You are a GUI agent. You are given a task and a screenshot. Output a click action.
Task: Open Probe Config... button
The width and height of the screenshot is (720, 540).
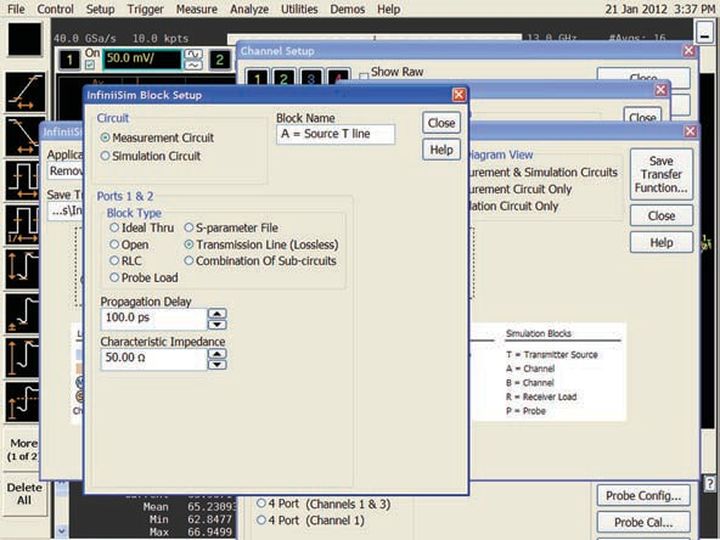coord(643,496)
